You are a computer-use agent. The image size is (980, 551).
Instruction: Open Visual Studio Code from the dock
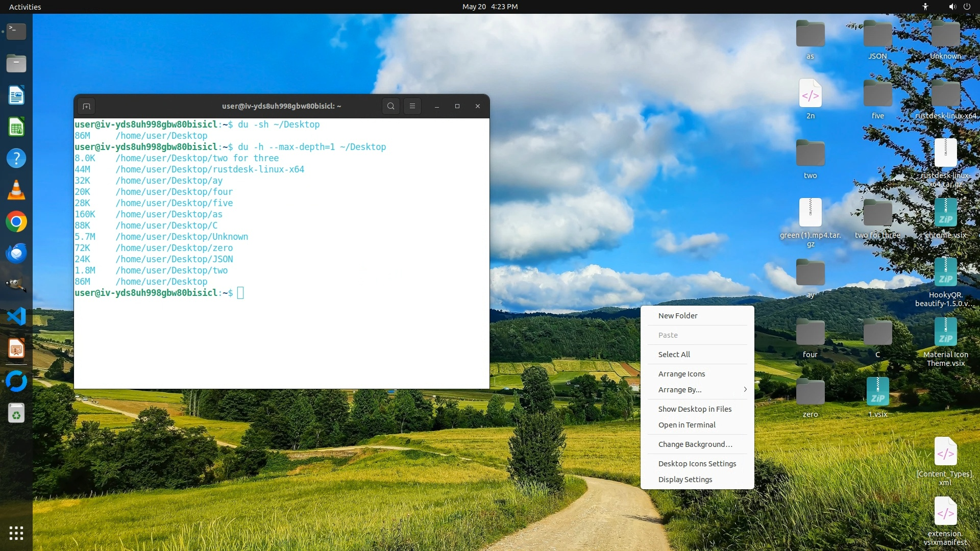point(16,317)
